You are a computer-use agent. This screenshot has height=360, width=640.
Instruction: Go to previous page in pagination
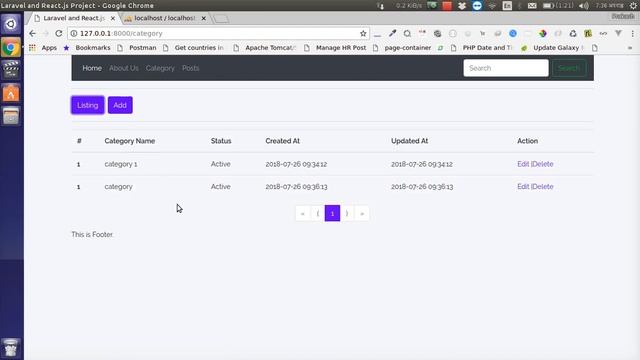click(318, 213)
